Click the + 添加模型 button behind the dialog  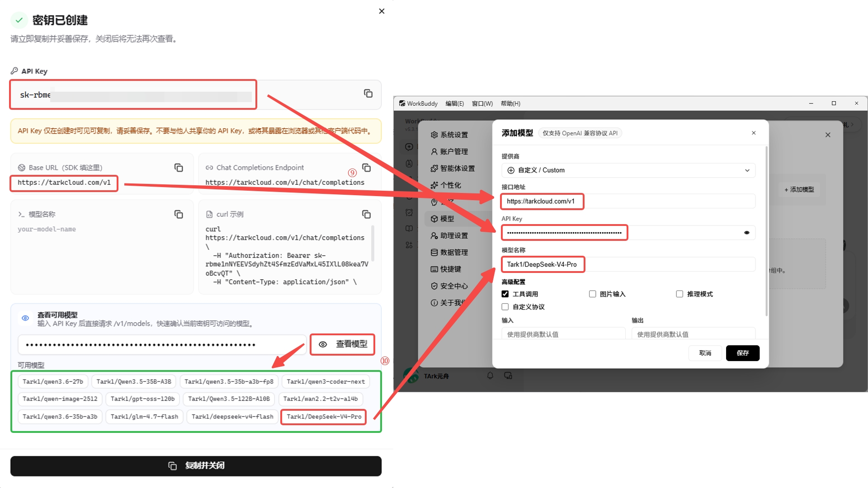tap(799, 189)
